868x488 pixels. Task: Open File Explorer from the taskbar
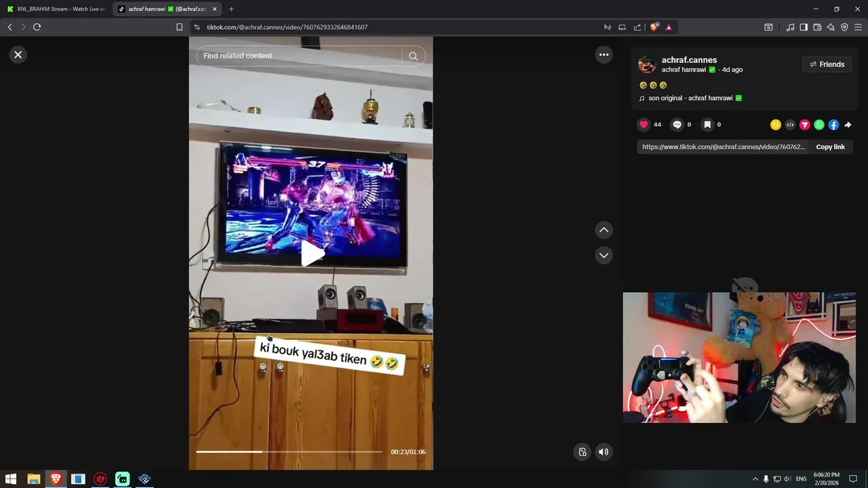[33, 479]
